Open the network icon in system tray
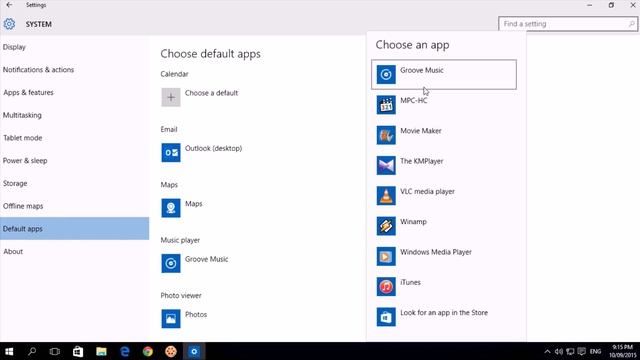The height and width of the screenshot is (360, 640). [x=570, y=351]
